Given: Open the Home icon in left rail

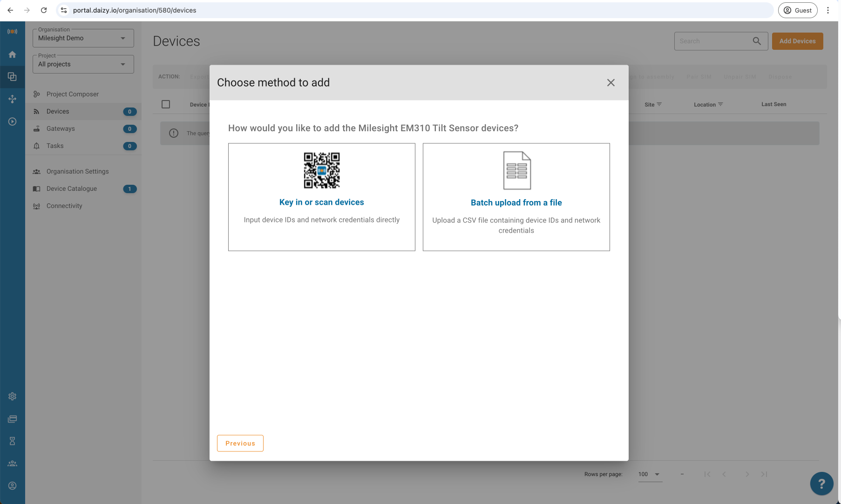Looking at the screenshot, I should click(x=13, y=54).
